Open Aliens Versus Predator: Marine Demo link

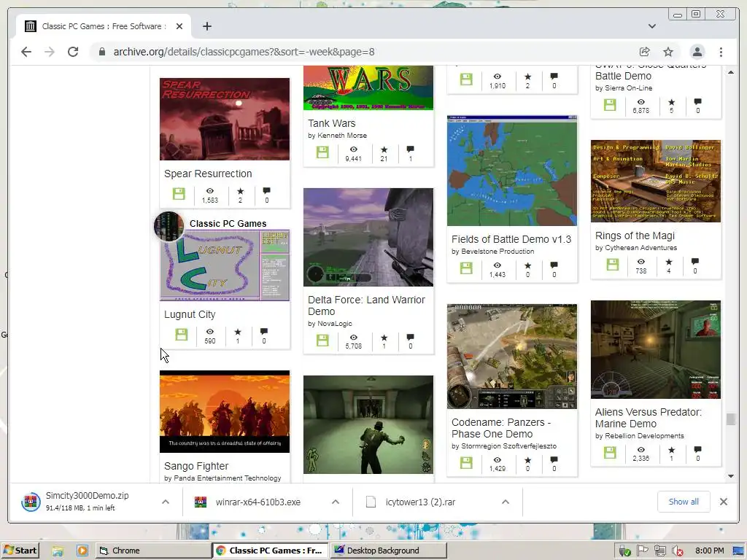coord(649,418)
